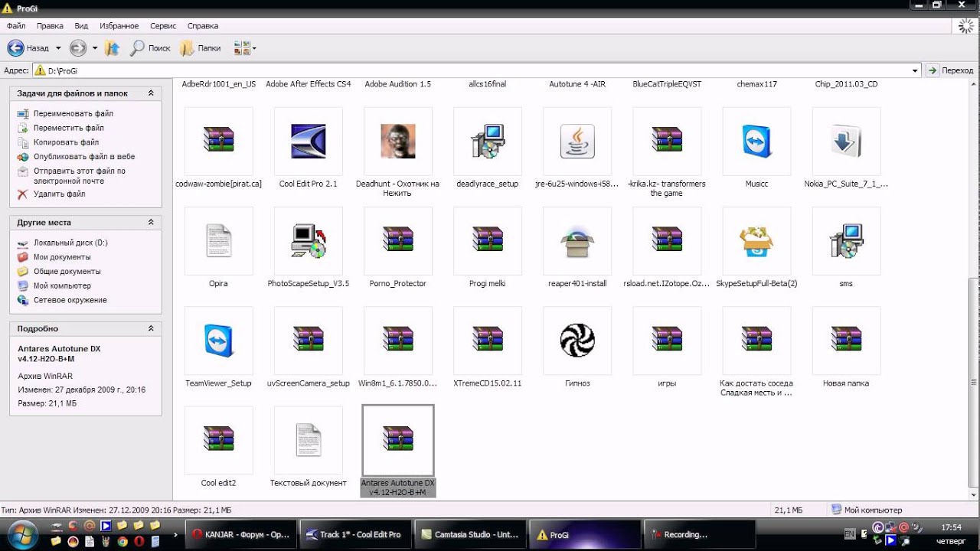The height and width of the screenshot is (551, 980).
Task: Click the Переход go button
Action: pos(950,70)
